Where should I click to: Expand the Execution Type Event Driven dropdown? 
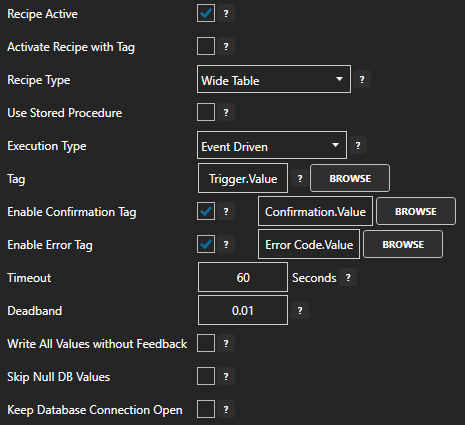click(x=272, y=145)
